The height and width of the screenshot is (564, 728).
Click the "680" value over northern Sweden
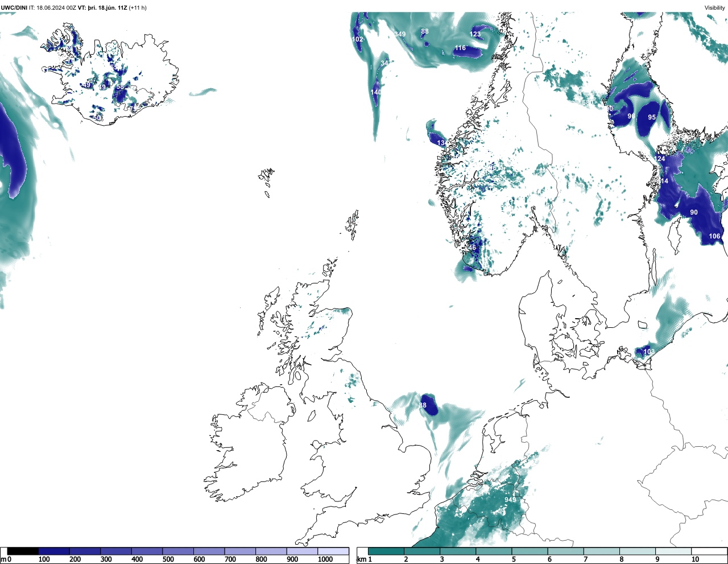coord(587,102)
